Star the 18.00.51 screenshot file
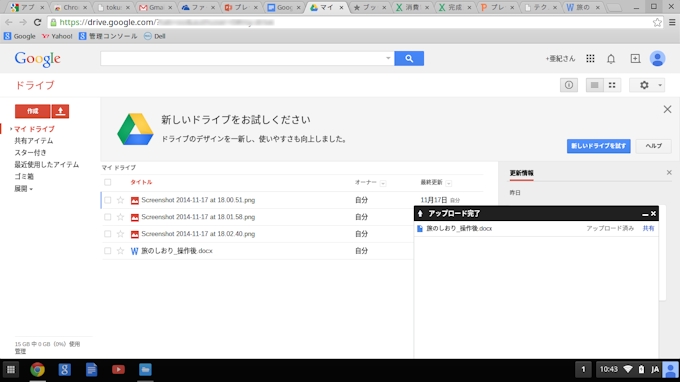Image resolution: width=680 pixels, height=382 pixels. pyautogui.click(x=121, y=200)
